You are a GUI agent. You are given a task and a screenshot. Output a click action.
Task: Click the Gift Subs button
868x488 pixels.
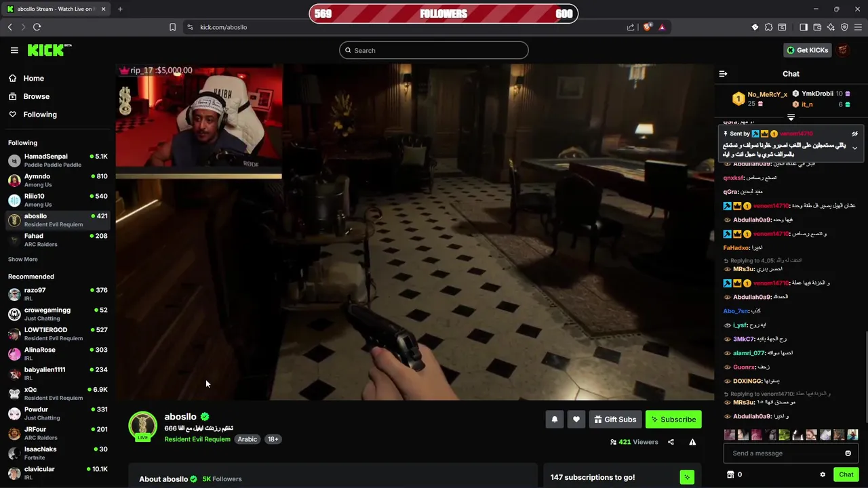[x=615, y=420]
